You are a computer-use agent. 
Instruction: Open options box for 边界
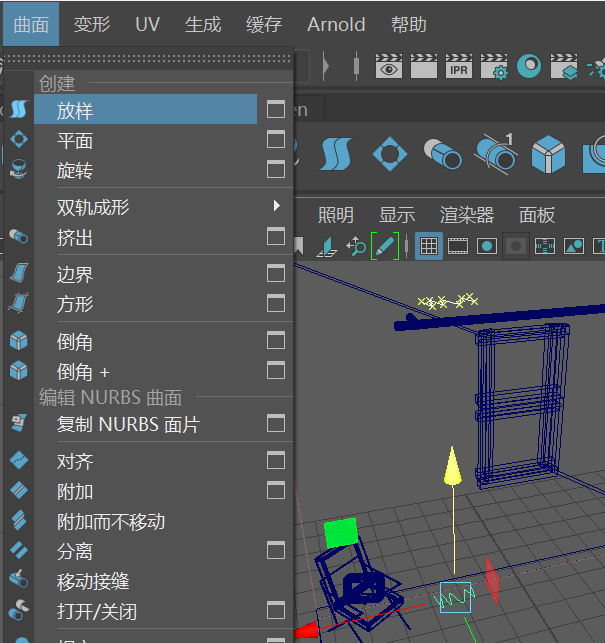coord(276,274)
